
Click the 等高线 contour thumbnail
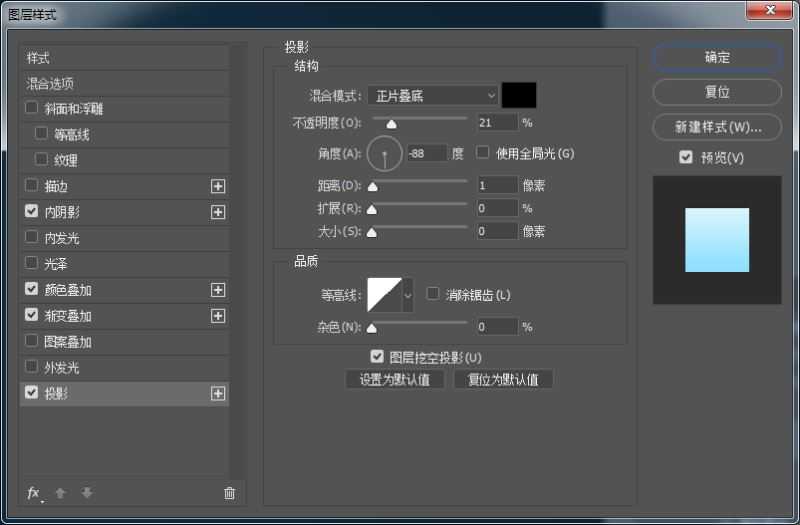pos(385,295)
